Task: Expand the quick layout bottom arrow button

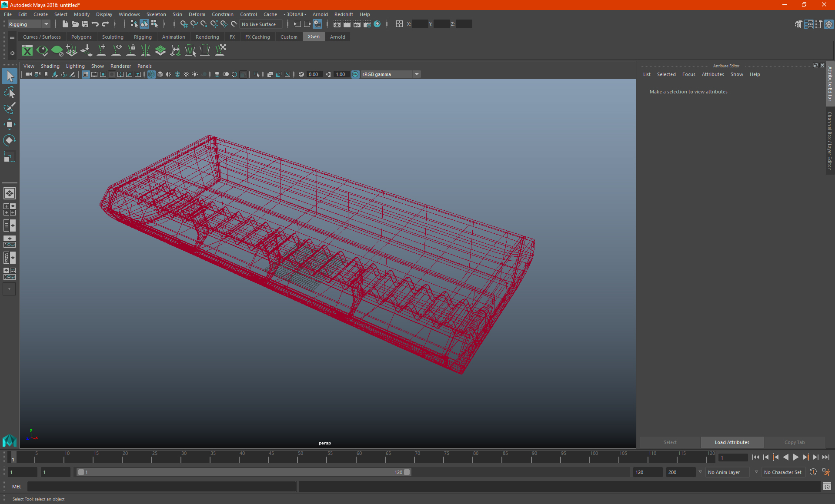Action: coord(9,289)
